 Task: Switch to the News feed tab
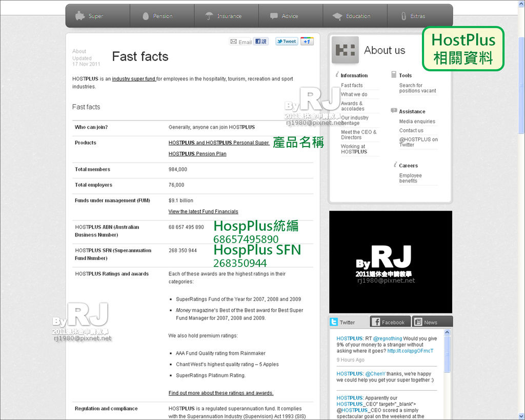coord(432,322)
